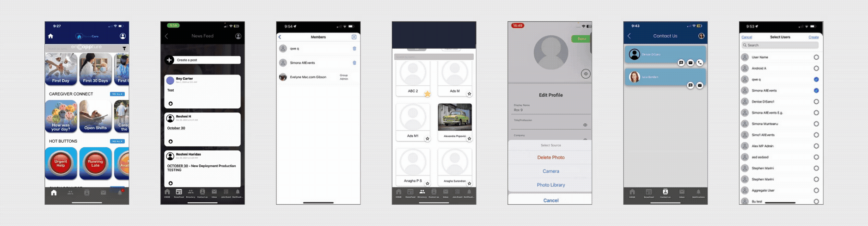Unfavorite ABC 2 with gold star
This screenshot has width=868, height=226.
pyautogui.click(x=427, y=94)
